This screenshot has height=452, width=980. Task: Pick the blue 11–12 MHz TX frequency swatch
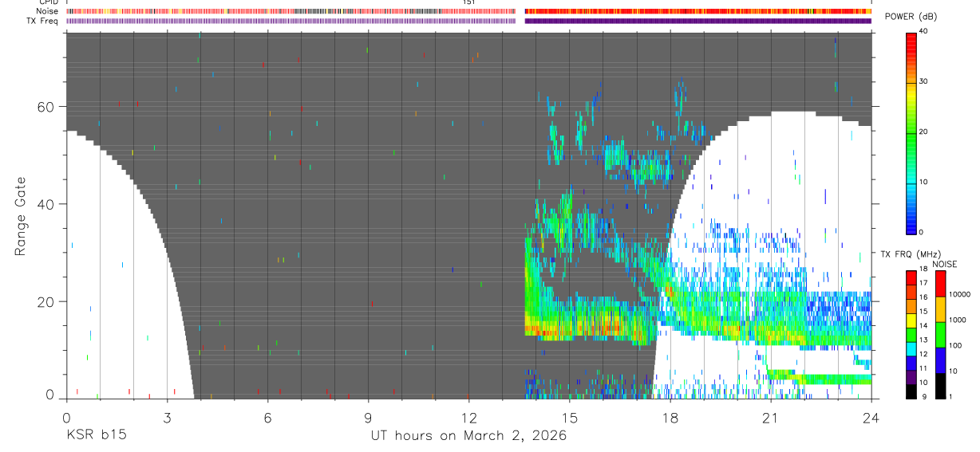(x=911, y=364)
